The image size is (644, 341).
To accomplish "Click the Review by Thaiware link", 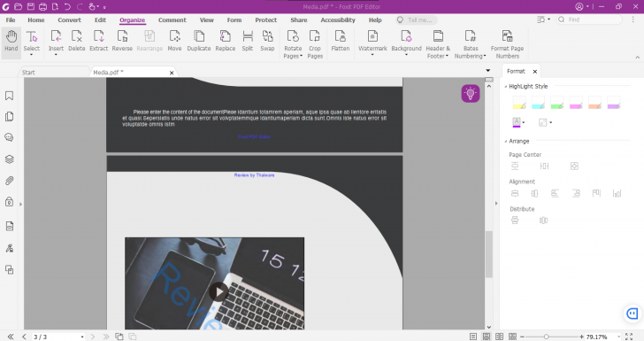I will pyautogui.click(x=254, y=175).
